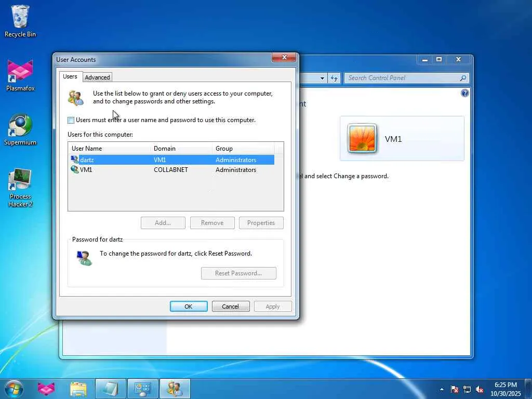This screenshot has width=532, height=399.
Task: Click the refresh button in Control Panel
Action: (x=334, y=78)
